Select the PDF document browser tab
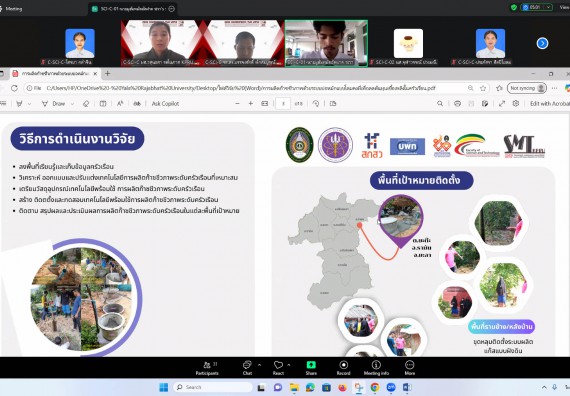 point(55,73)
